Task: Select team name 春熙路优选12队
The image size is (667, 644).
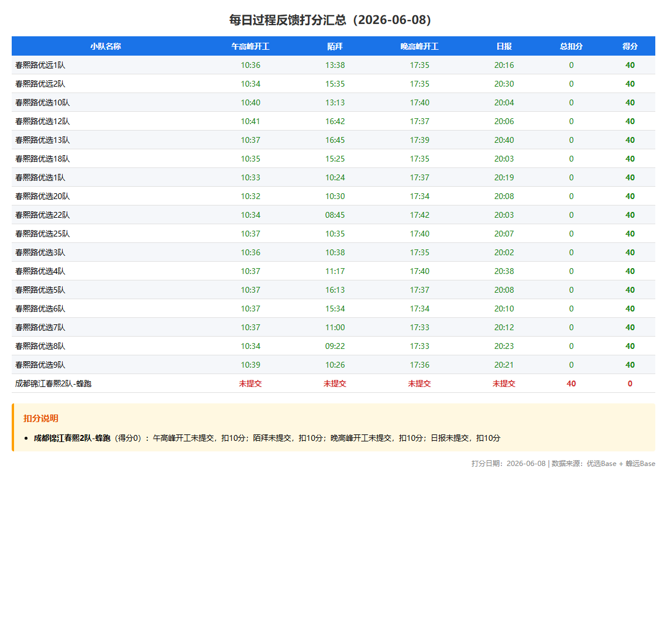Action: pyautogui.click(x=43, y=121)
